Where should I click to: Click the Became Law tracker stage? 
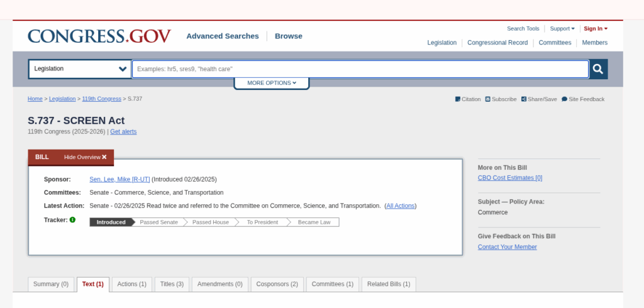pyautogui.click(x=314, y=222)
